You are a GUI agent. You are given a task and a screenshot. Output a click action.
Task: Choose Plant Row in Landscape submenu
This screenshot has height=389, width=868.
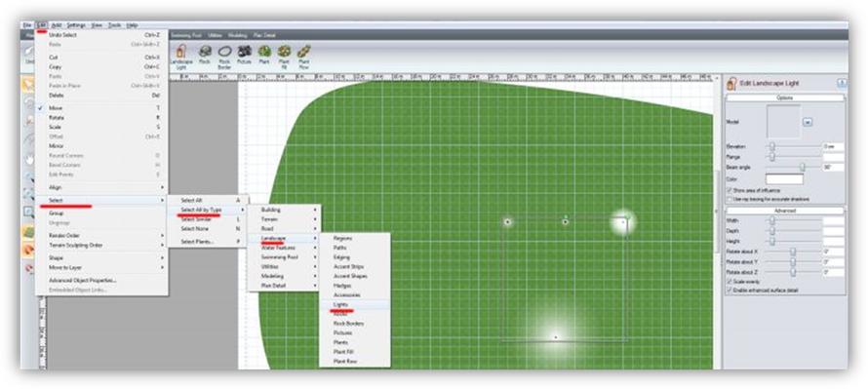(x=355, y=362)
